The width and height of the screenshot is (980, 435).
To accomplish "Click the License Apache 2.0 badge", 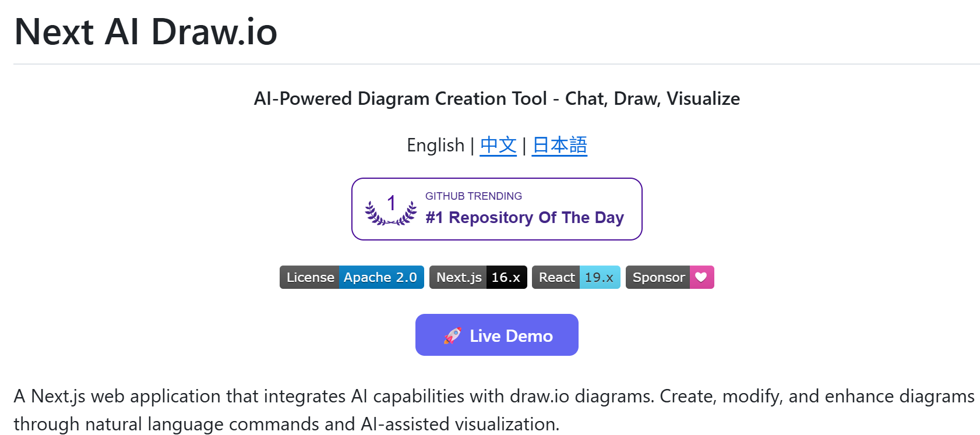I will point(351,277).
